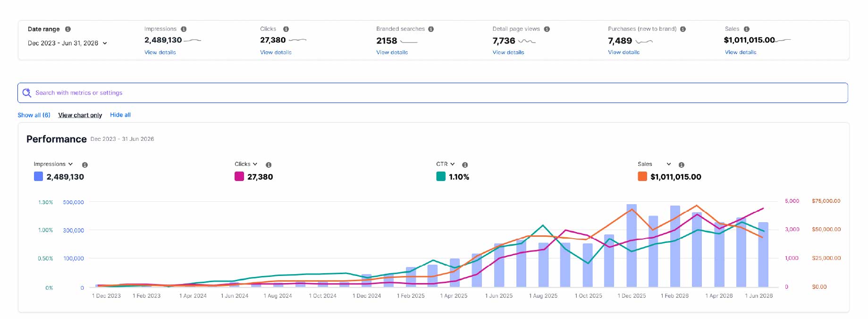This screenshot has width=868, height=319.
Task: Click info icon beside Branded searches
Action: (431, 29)
